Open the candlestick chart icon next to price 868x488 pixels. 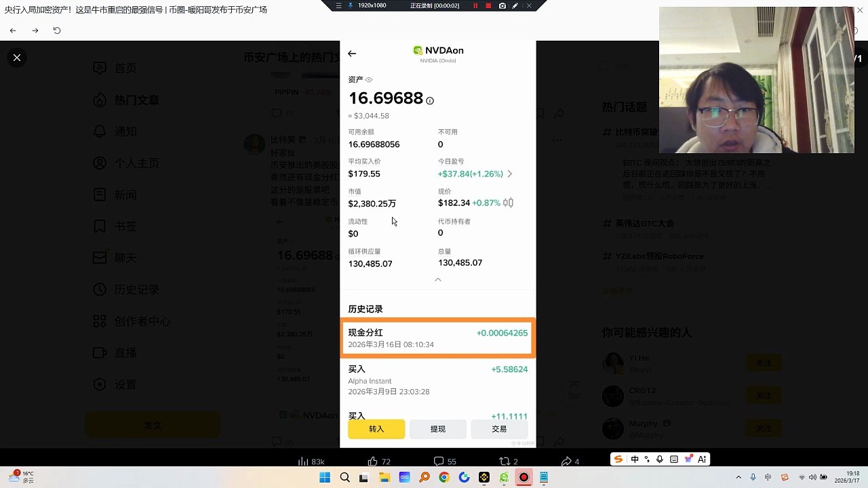pos(509,203)
